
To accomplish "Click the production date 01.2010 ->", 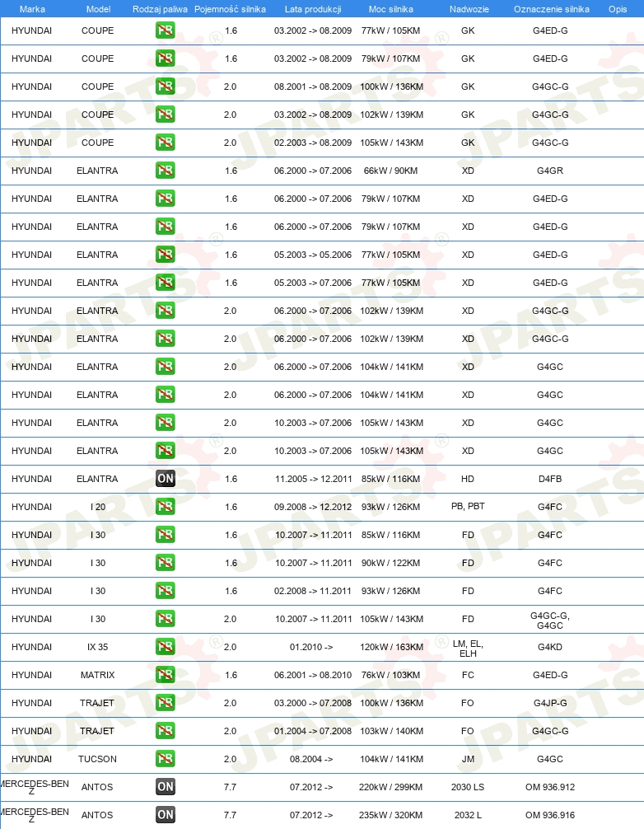I will coord(311,647).
